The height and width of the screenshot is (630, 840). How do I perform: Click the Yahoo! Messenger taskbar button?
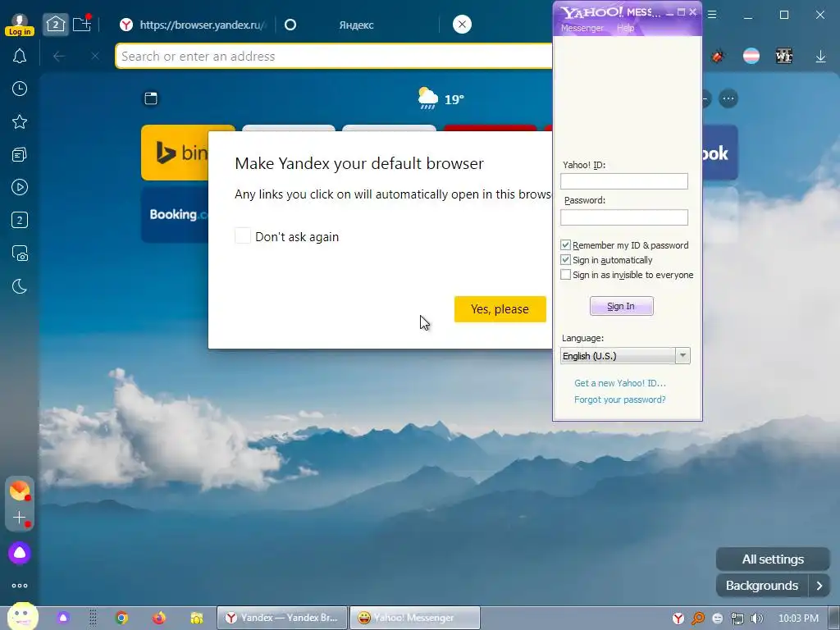pos(414,618)
